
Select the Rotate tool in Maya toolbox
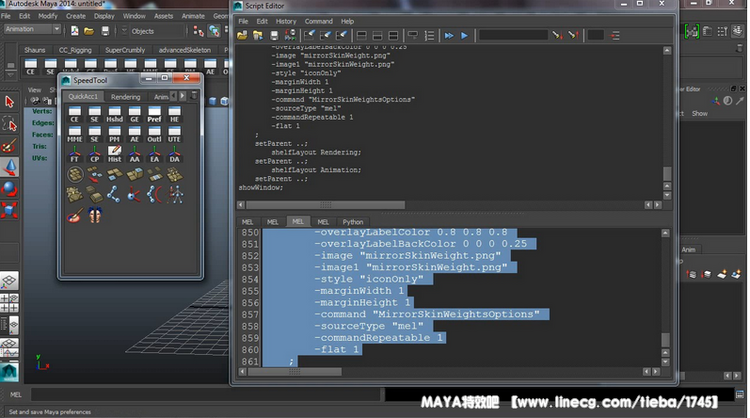point(9,189)
